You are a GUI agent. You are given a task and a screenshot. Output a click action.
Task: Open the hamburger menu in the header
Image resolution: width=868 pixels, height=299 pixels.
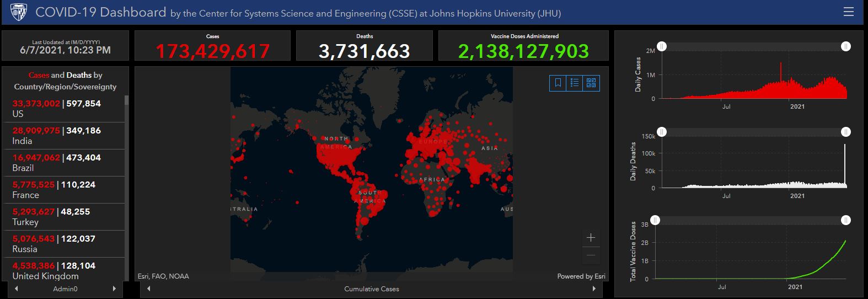coord(848,12)
